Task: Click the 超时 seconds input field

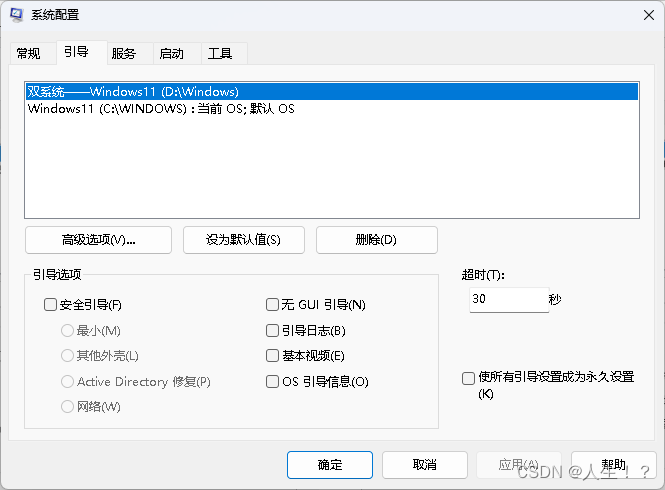Action: tap(509, 300)
